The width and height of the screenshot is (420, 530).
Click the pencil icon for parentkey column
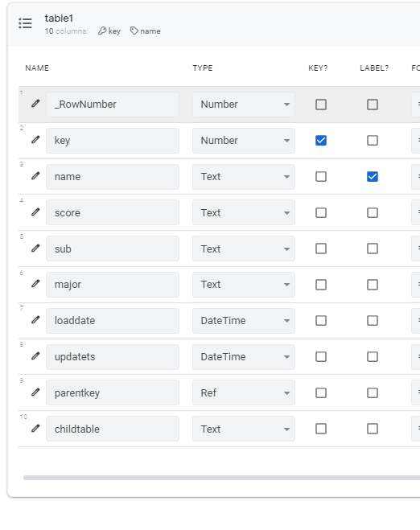[35, 392]
